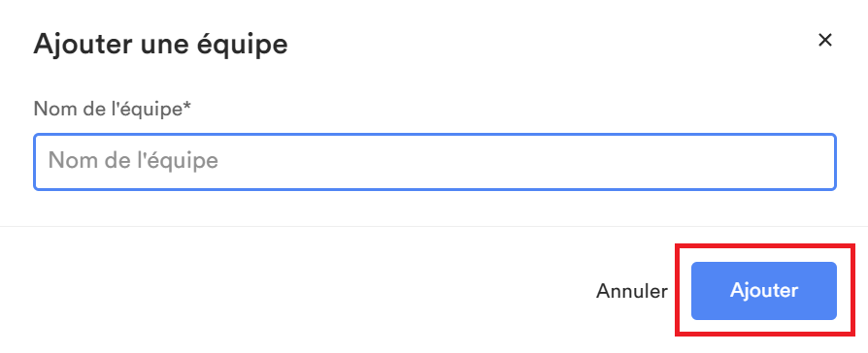
Task: Click the blue Ajouter button
Action: [x=763, y=291]
